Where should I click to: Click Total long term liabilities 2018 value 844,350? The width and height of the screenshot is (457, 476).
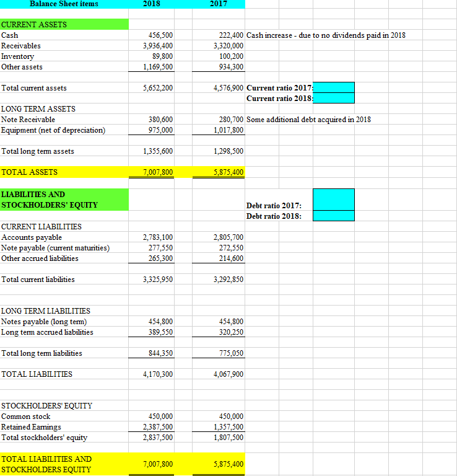coord(160,353)
